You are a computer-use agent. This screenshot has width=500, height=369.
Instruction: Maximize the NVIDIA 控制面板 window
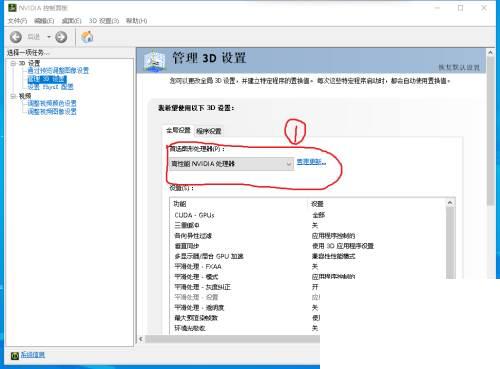[x=460, y=8]
